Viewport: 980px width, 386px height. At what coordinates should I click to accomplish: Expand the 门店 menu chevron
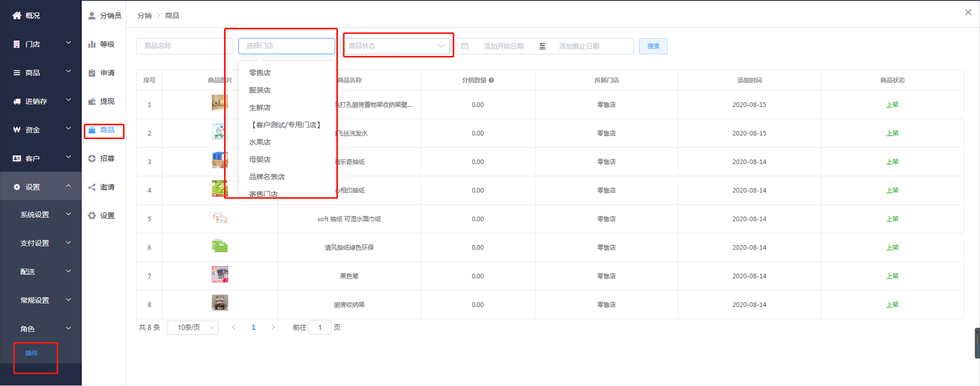(68, 42)
